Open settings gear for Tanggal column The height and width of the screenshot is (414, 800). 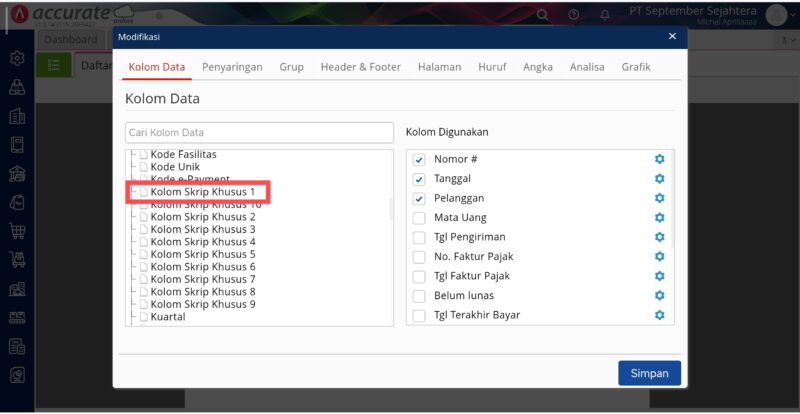tap(659, 179)
